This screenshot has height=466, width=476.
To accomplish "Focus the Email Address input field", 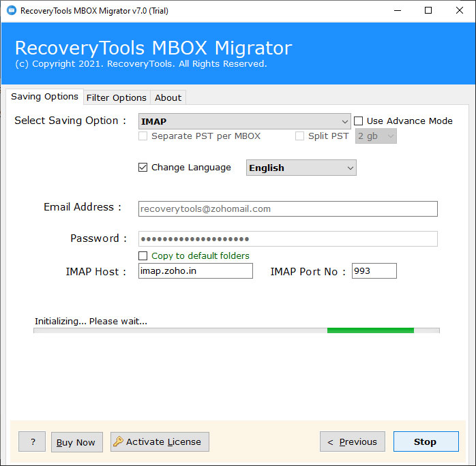I will pos(288,209).
